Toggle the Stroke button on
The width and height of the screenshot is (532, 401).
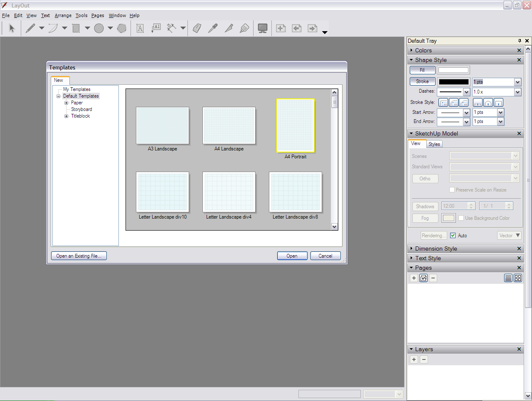(x=422, y=81)
